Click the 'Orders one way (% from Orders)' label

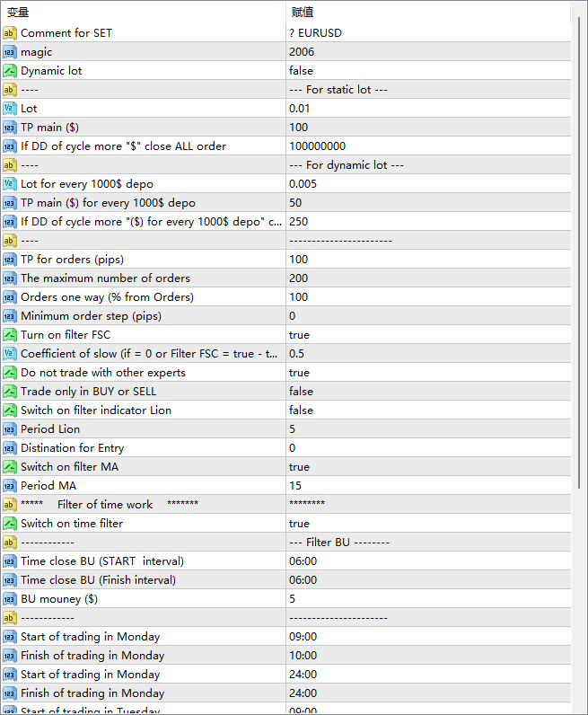(x=107, y=297)
